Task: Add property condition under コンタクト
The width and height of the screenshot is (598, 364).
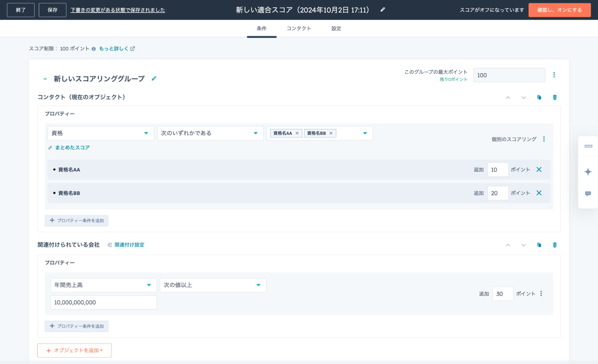Action: tap(77, 220)
